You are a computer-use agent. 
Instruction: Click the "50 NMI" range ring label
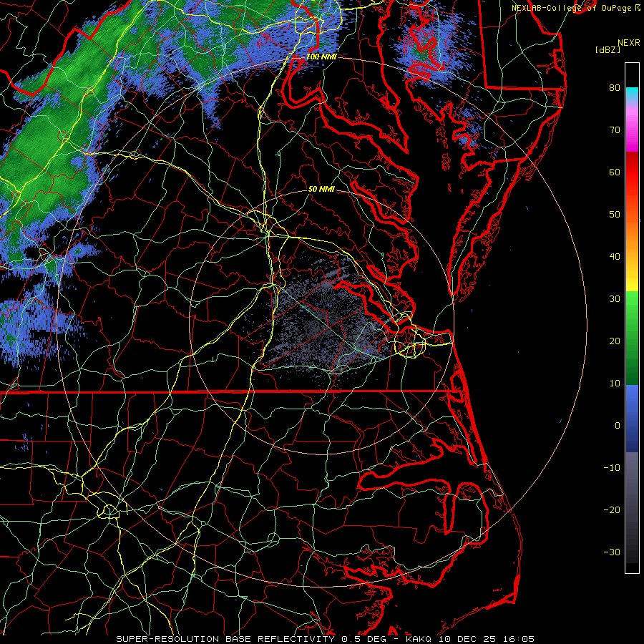(321, 189)
